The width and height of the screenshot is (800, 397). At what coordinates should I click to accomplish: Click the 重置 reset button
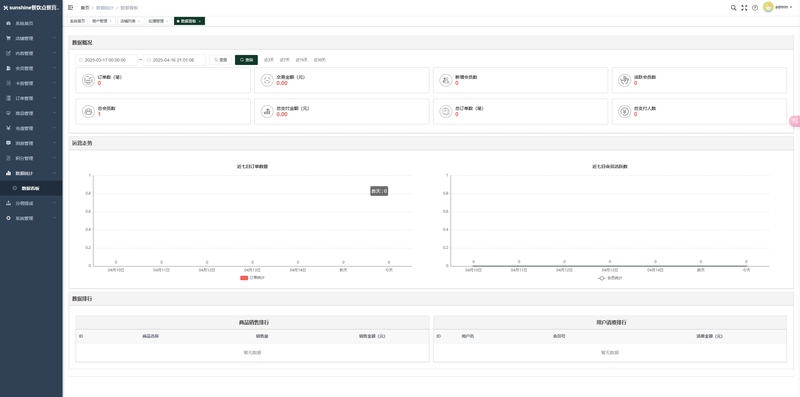[221, 60]
